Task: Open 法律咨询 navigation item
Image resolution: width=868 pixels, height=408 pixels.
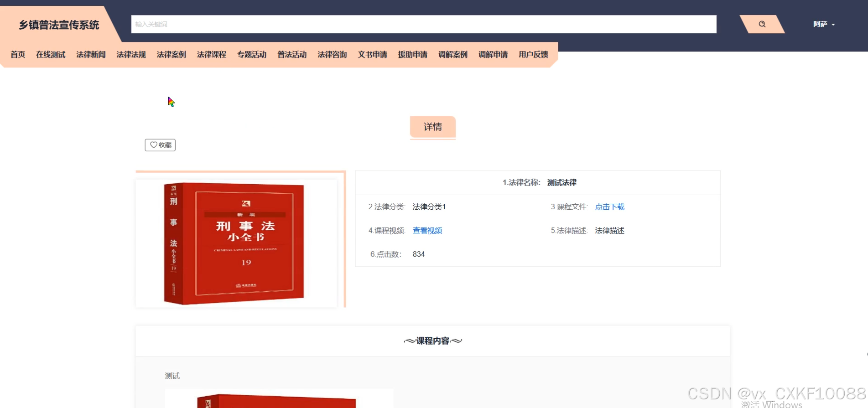Action: coord(332,55)
